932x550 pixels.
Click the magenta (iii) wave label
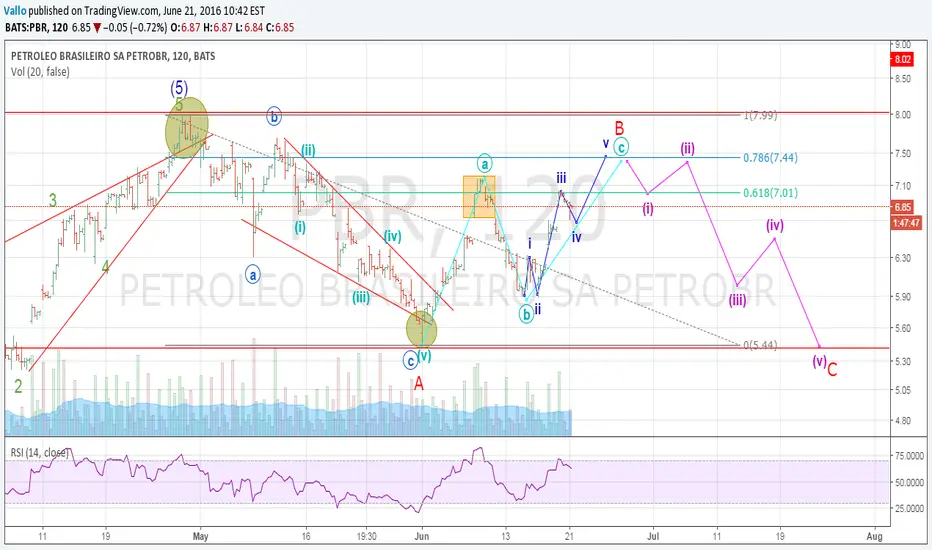click(x=738, y=300)
